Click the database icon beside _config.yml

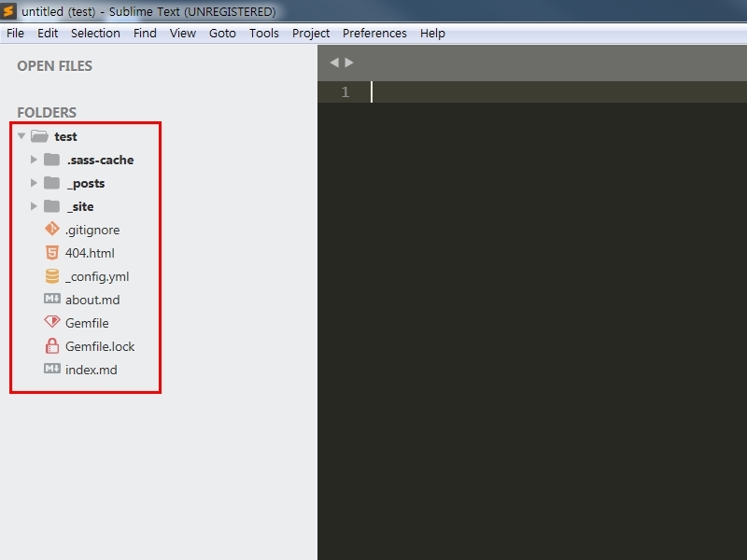click(x=51, y=276)
